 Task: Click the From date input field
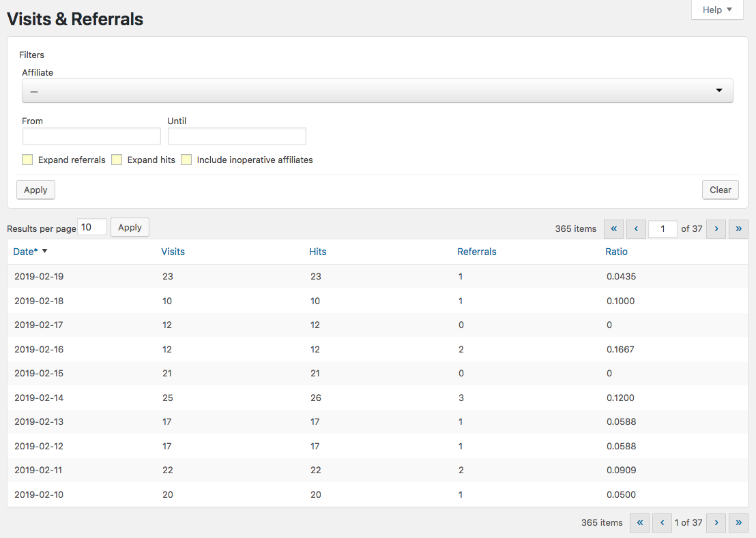[x=91, y=136]
